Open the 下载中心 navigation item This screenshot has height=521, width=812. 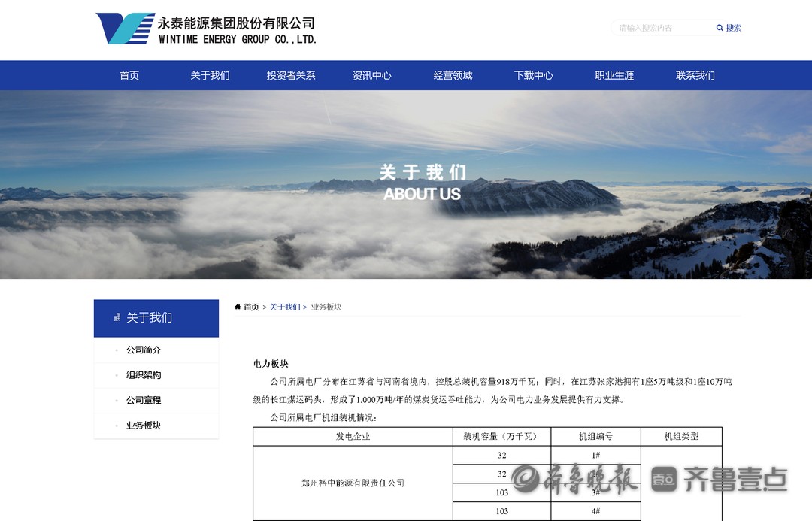pyautogui.click(x=533, y=75)
